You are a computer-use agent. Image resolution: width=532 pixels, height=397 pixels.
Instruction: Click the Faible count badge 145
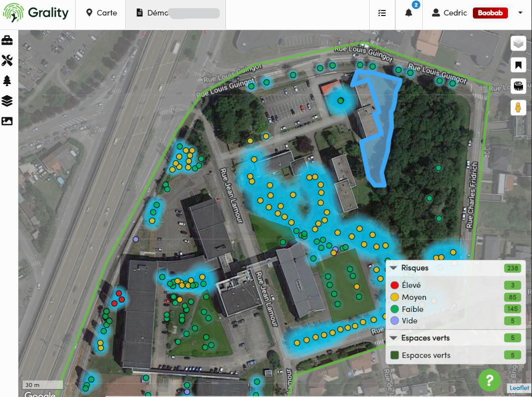(x=512, y=309)
